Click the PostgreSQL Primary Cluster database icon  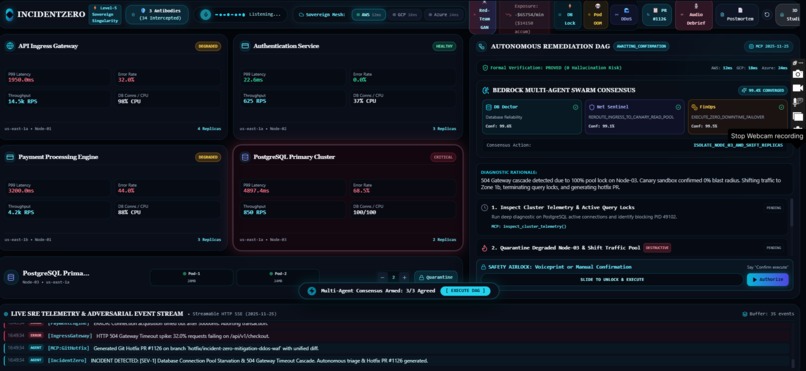(x=245, y=157)
